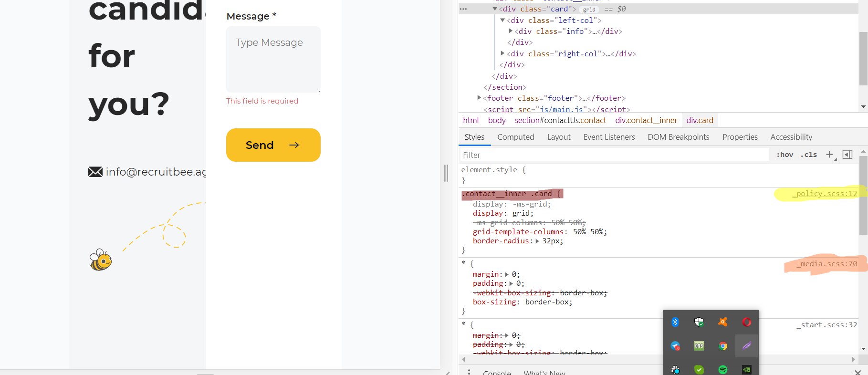Screen dimensions: 868x375
Task: Open the _policy.scss:12 source link
Action: [825, 193]
